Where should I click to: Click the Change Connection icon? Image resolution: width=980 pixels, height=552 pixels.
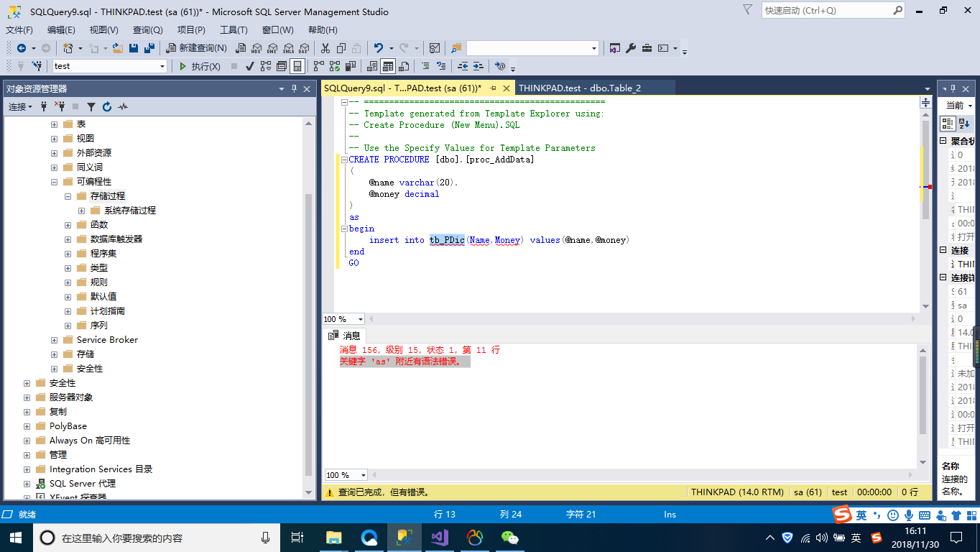[37, 66]
